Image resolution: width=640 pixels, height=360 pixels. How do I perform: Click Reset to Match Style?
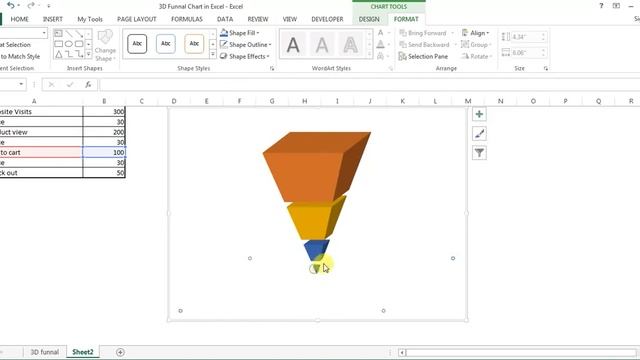coord(20,56)
